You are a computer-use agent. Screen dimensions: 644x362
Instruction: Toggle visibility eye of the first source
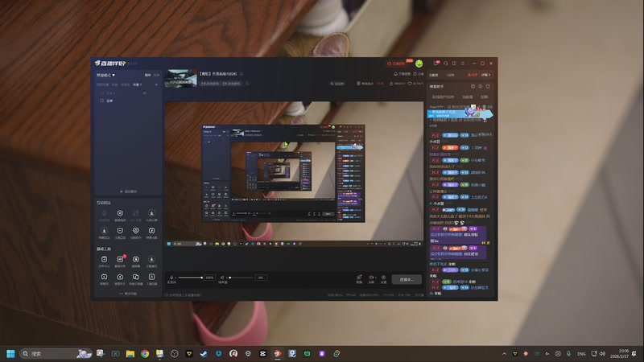point(145,93)
